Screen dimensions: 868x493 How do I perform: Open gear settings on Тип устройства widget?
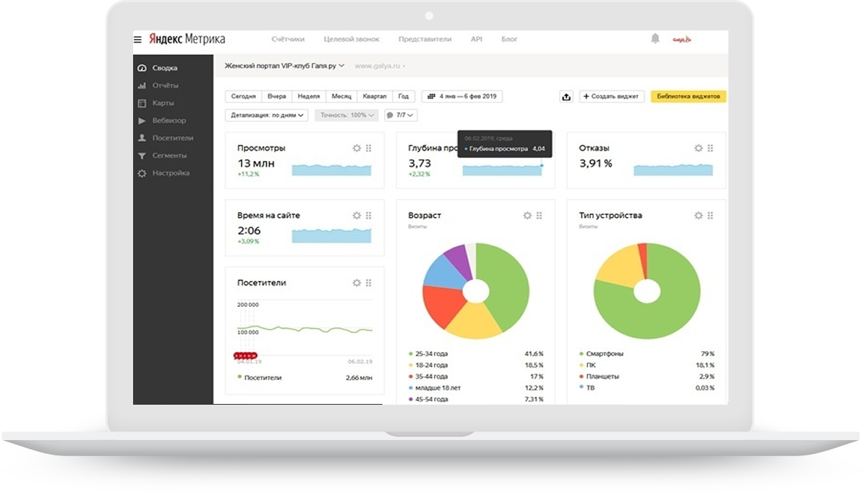[x=698, y=215]
